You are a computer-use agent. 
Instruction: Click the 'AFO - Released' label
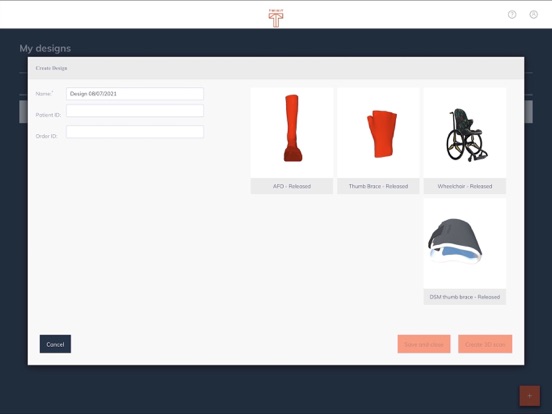click(292, 186)
